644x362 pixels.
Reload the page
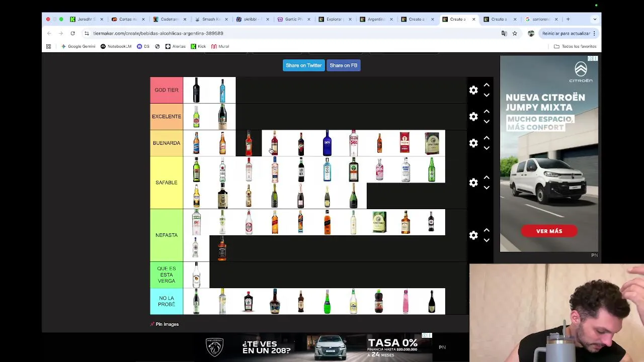[72, 33]
